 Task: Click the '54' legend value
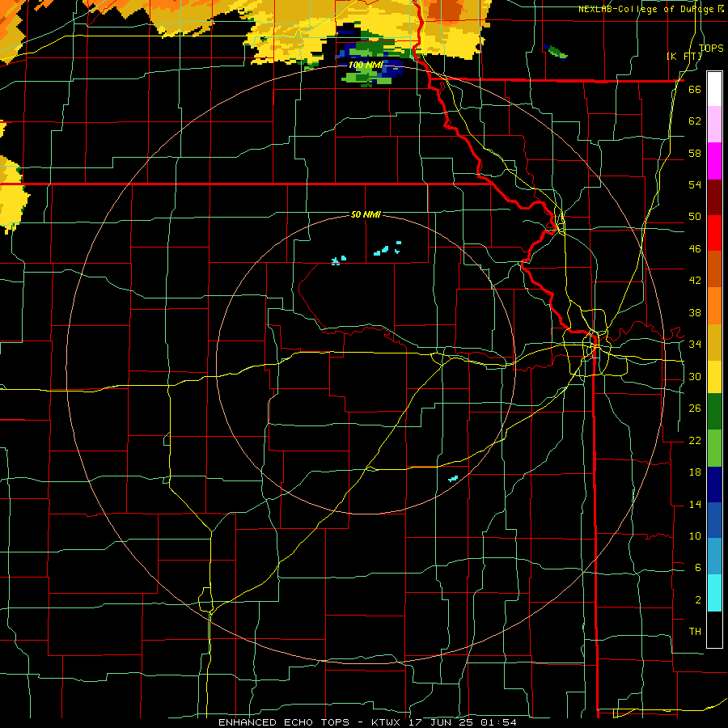(695, 184)
